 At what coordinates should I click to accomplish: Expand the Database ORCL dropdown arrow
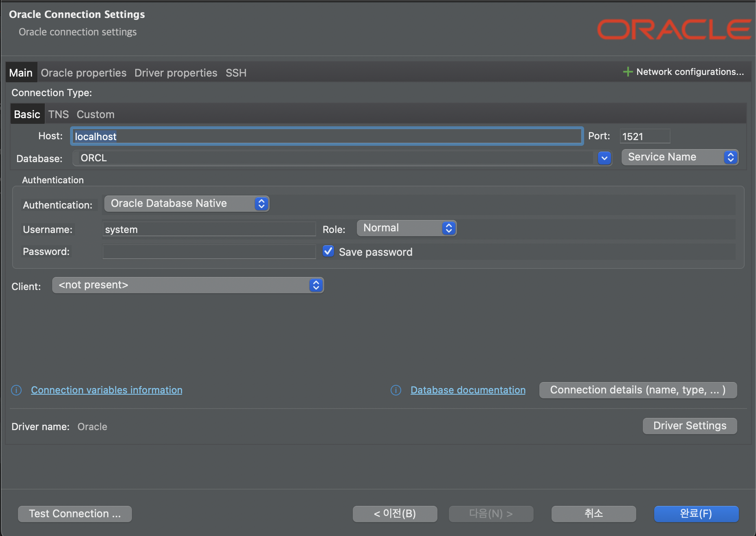[x=604, y=158]
